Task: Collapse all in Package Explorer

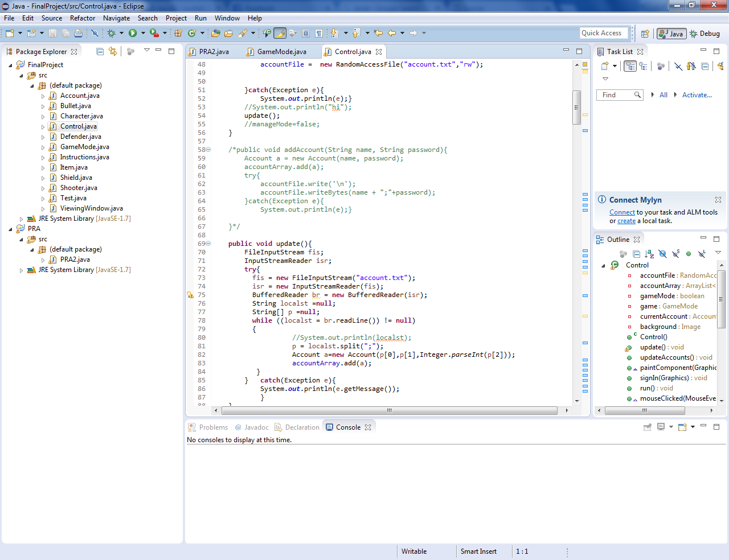Action: [100, 51]
